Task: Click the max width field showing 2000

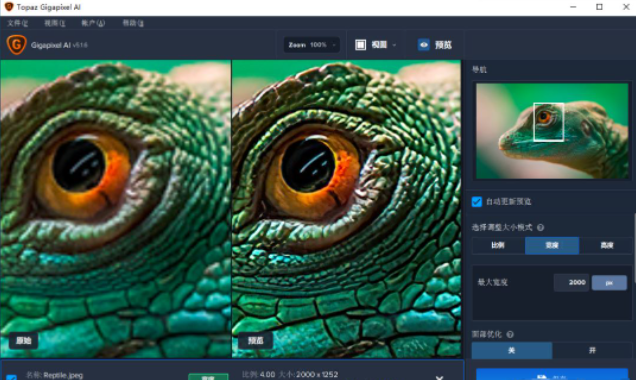Action: 572,283
